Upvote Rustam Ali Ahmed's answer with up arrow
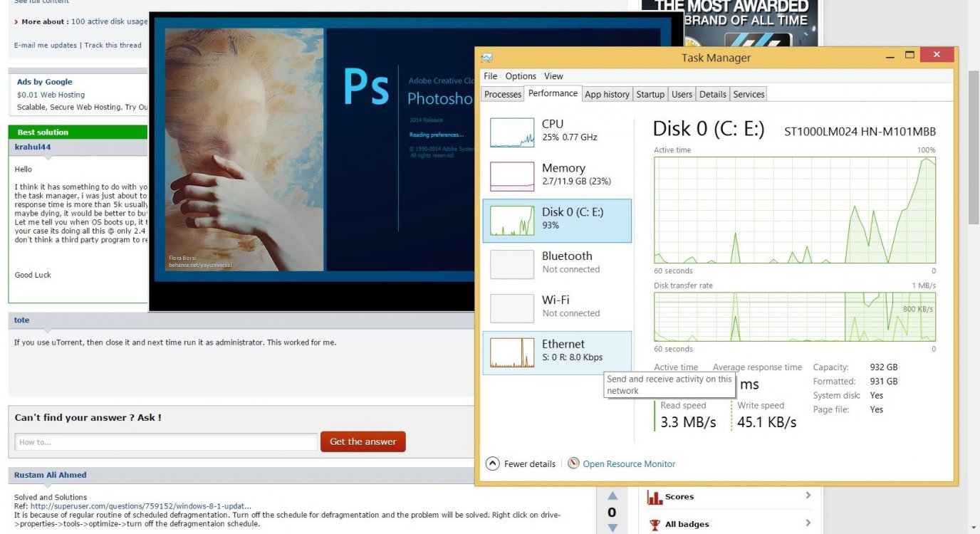 [612, 496]
